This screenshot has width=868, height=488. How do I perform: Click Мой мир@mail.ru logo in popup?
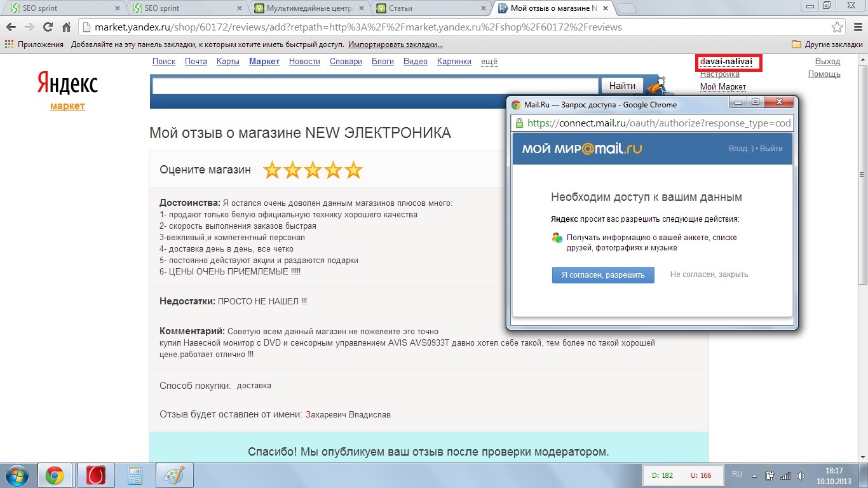pos(581,149)
